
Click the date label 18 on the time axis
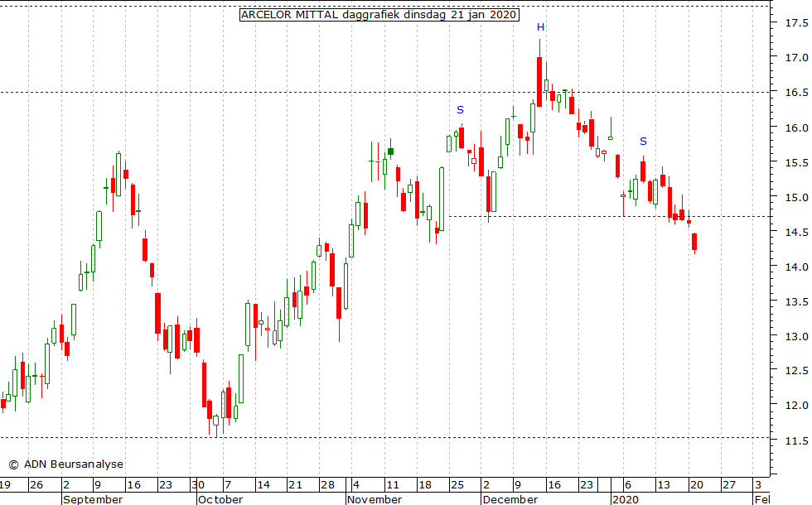[x=424, y=485]
